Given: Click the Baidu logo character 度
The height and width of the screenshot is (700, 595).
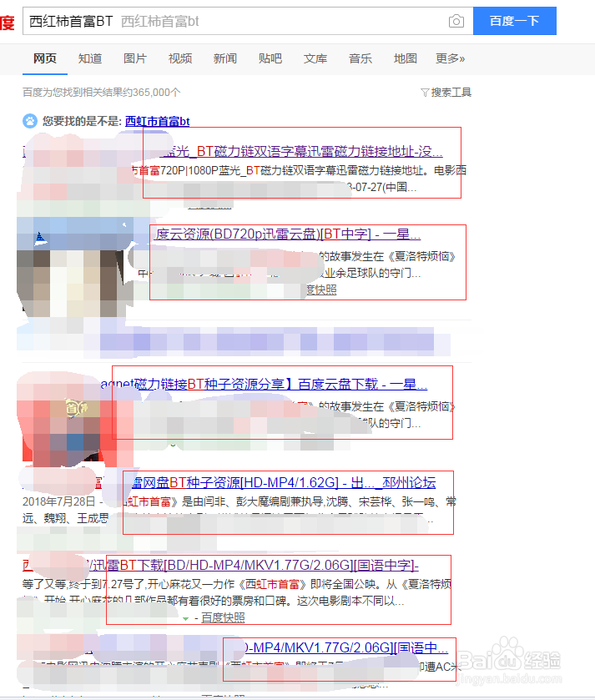Looking at the screenshot, I should [x=8, y=22].
